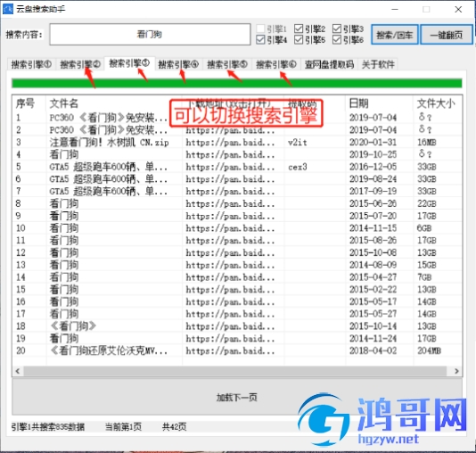Click the 一键翻页 button
The width and height of the screenshot is (476, 453).
point(447,35)
